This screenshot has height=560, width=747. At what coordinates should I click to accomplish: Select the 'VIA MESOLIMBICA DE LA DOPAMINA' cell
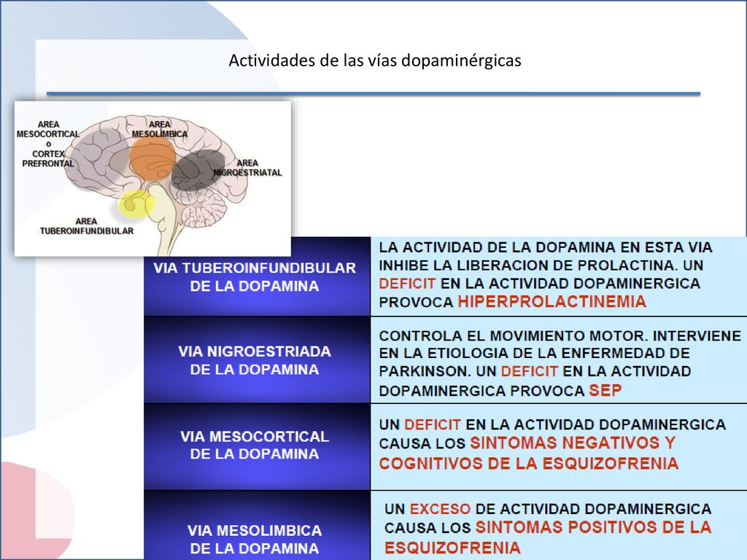coord(257,525)
